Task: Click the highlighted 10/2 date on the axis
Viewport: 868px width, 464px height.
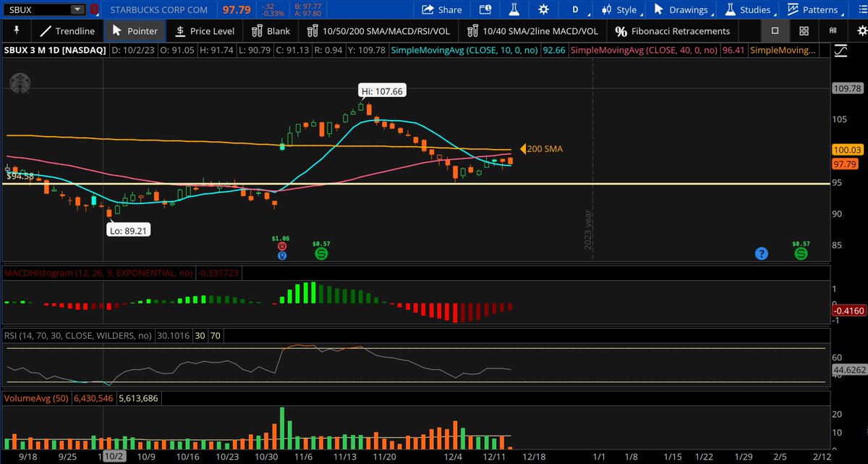Action: pos(116,457)
